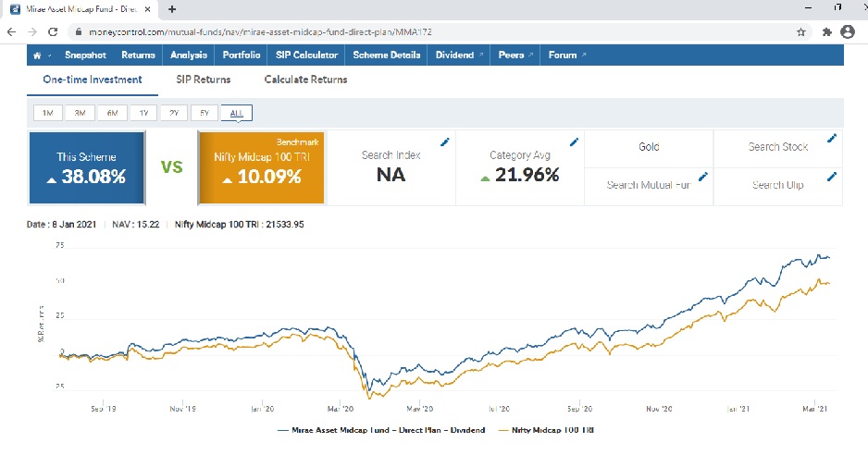Bookmark page with the star icon
The height and width of the screenshot is (467, 868).
[x=801, y=32]
